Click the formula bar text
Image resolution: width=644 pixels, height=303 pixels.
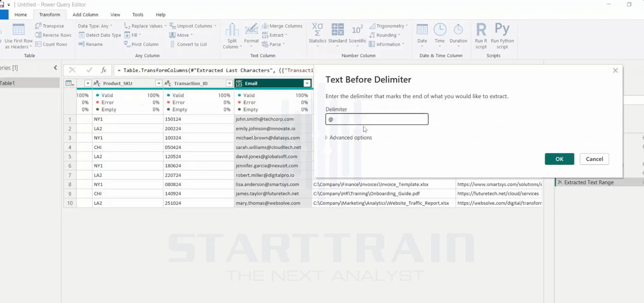[215, 70]
